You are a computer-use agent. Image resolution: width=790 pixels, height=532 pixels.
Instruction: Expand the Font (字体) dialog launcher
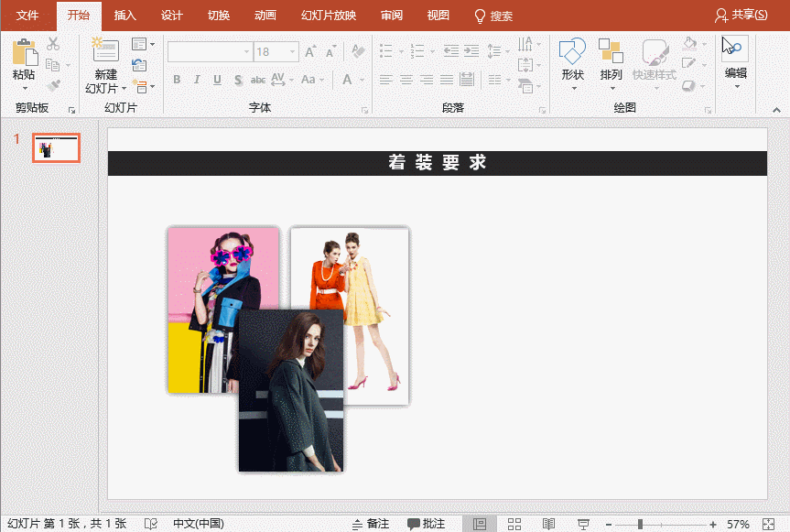364,109
